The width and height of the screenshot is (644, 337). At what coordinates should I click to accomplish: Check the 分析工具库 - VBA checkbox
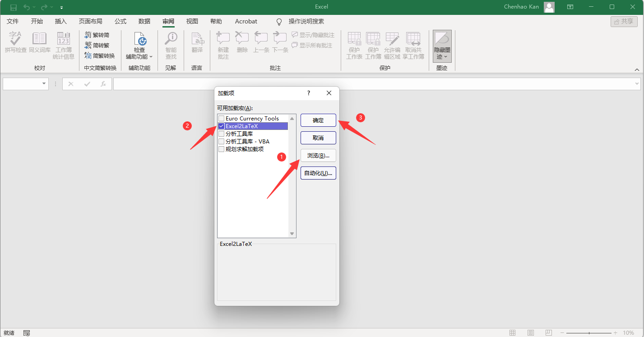tap(222, 142)
